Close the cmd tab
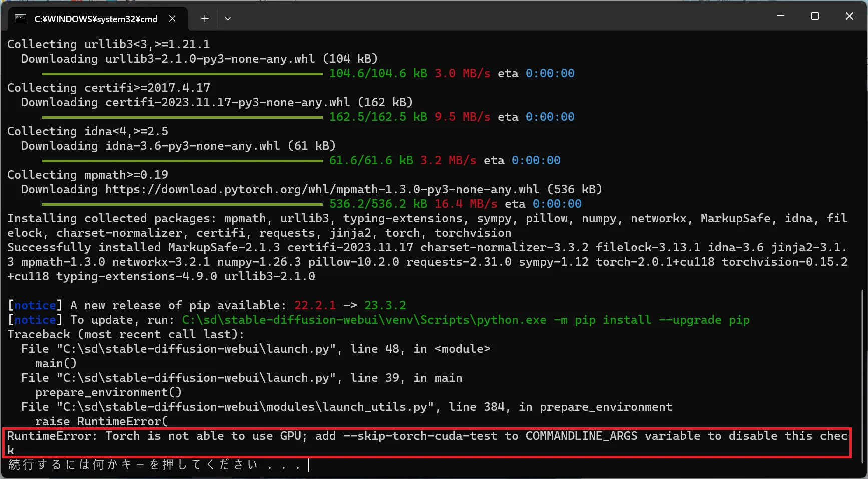This screenshot has width=868, height=479. click(x=172, y=19)
